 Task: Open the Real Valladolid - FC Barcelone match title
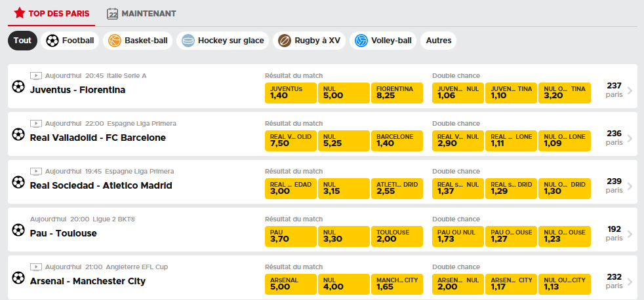98,138
